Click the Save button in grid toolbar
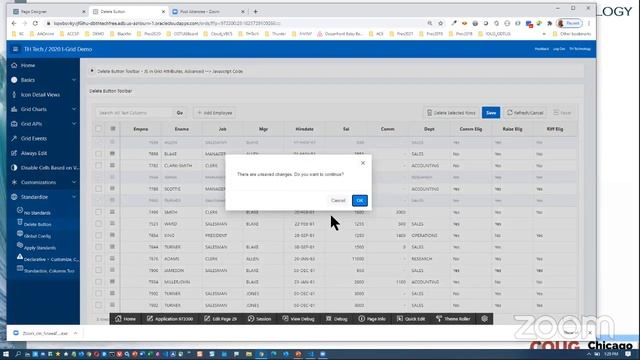 tap(491, 113)
